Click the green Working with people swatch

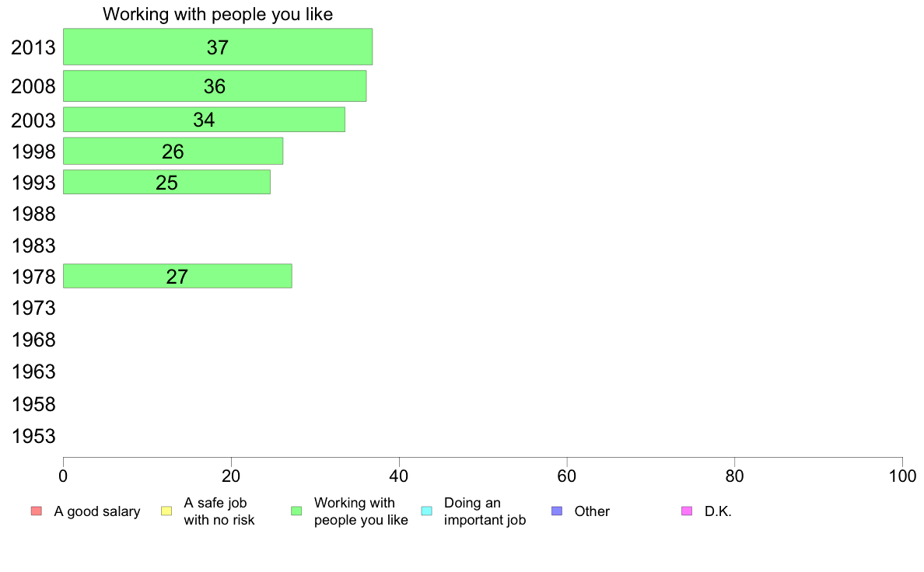[296, 511]
